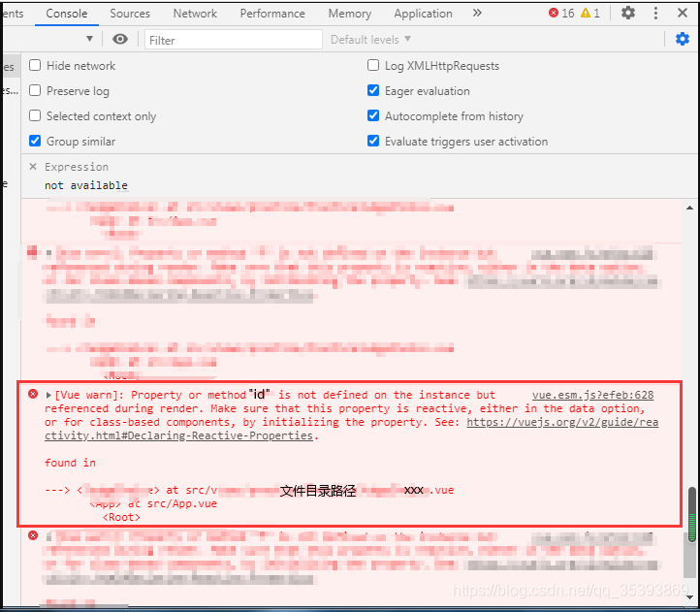Open the Sources tab

pos(130,14)
